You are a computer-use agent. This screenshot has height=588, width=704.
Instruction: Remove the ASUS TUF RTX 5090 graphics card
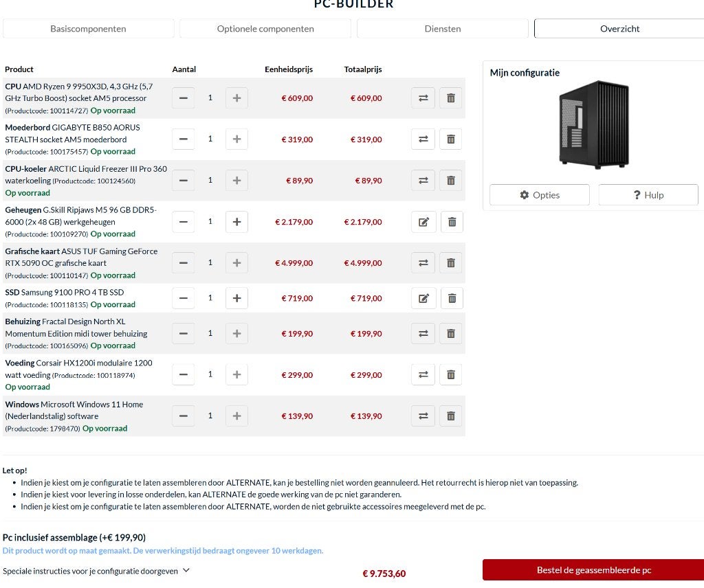[x=451, y=263]
